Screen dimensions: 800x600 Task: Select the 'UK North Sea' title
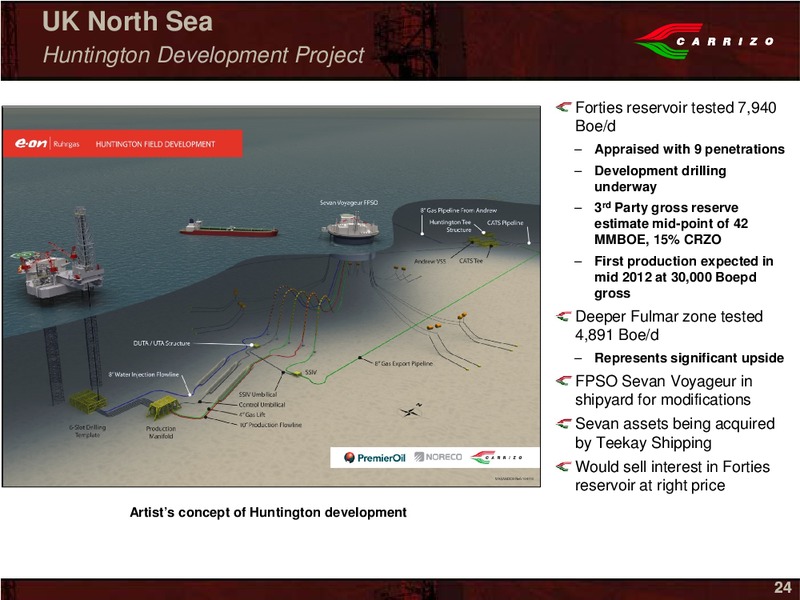click(x=127, y=21)
